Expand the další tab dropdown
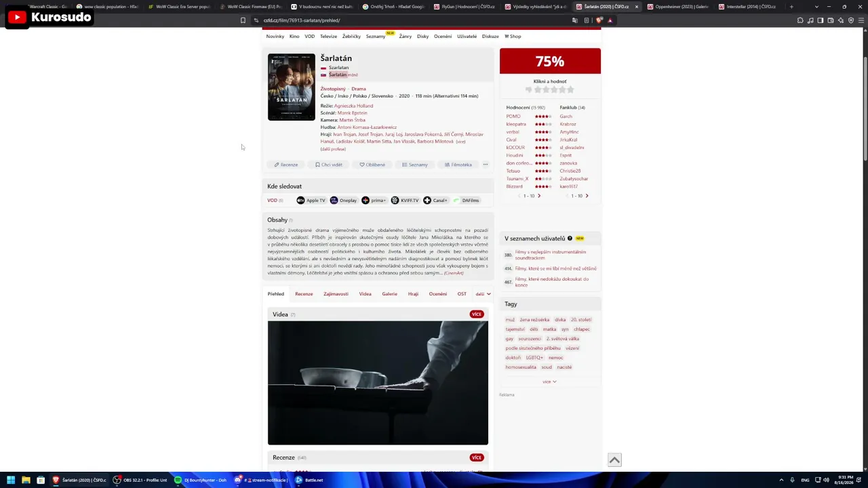The image size is (868, 488). (x=483, y=294)
